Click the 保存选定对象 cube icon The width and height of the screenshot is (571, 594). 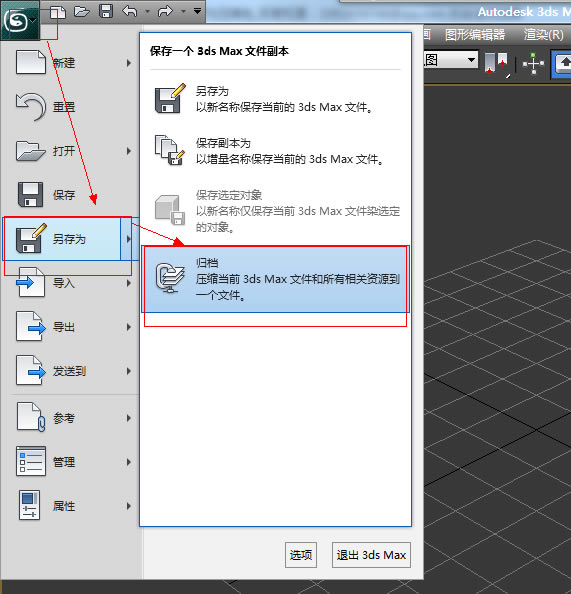(170, 210)
